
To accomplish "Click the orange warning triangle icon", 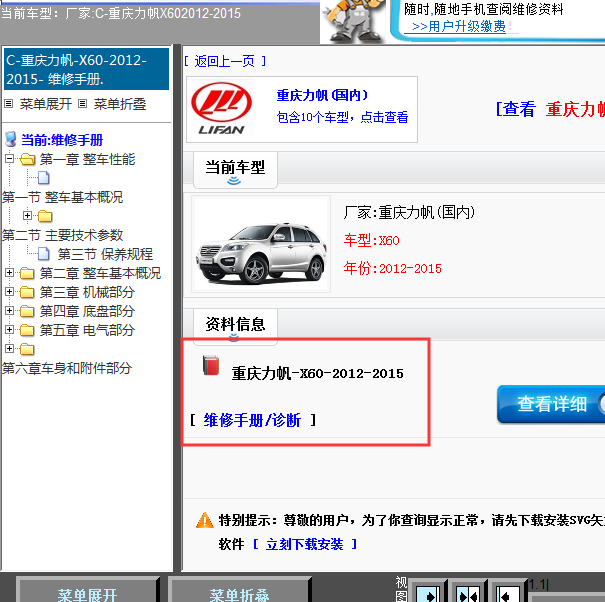I will pyautogui.click(x=204, y=520).
